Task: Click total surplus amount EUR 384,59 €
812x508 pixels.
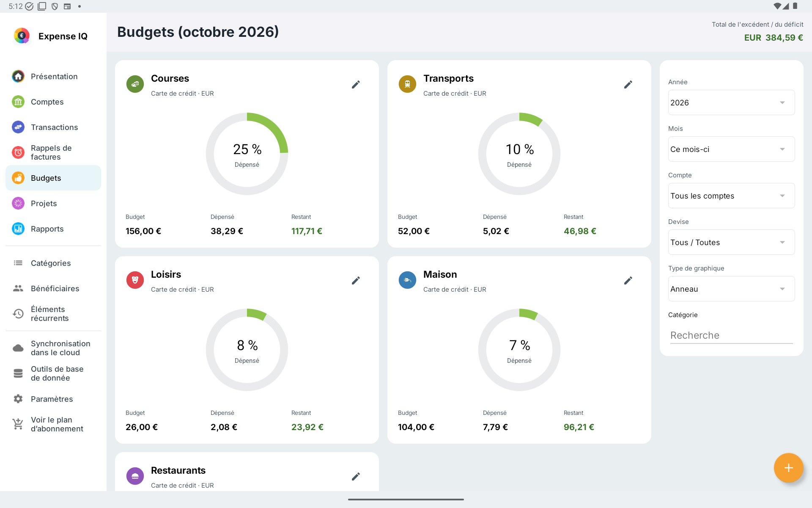Action: [x=774, y=38]
